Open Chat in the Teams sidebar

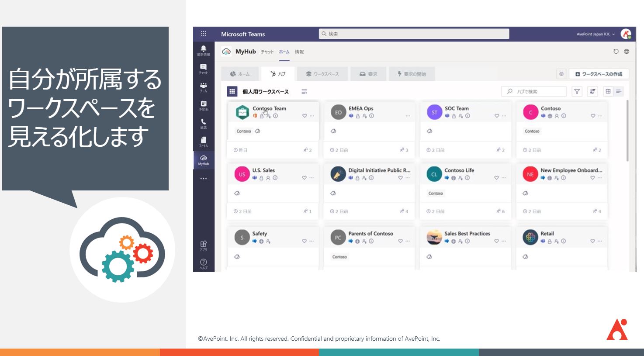tap(204, 69)
